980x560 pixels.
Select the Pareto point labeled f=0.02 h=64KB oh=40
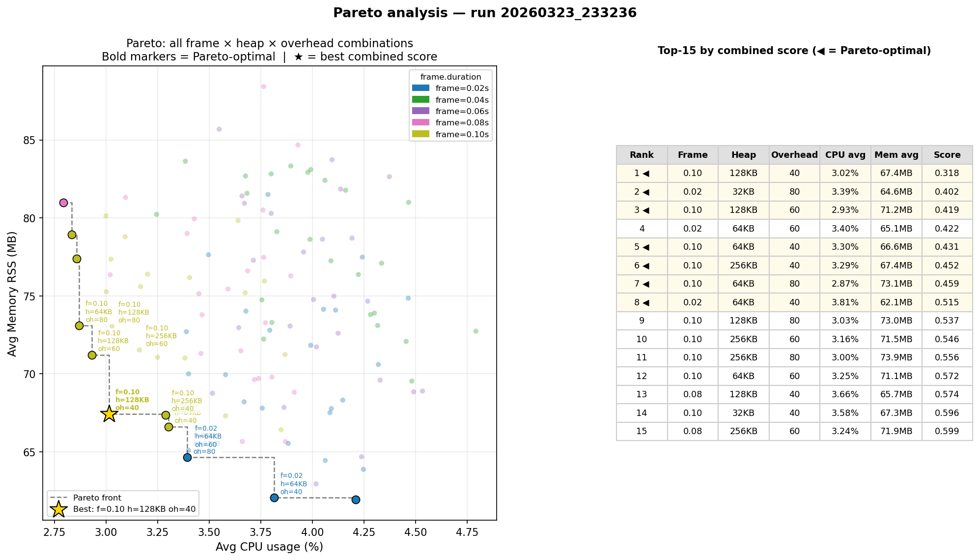pyautogui.click(x=274, y=498)
